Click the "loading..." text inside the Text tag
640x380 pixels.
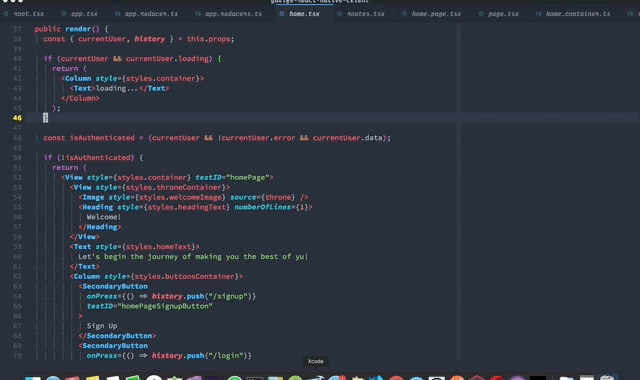pyautogui.click(x=117, y=88)
